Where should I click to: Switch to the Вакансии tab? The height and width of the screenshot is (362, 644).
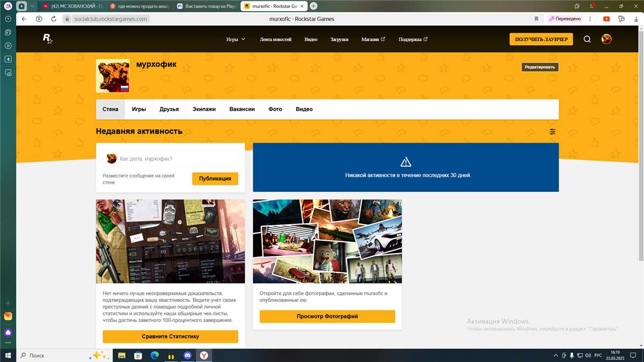click(x=242, y=109)
